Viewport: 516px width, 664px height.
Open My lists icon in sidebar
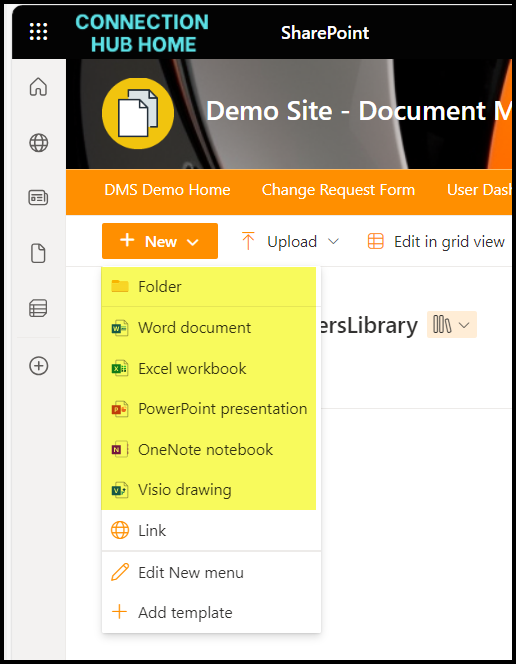coord(38,308)
